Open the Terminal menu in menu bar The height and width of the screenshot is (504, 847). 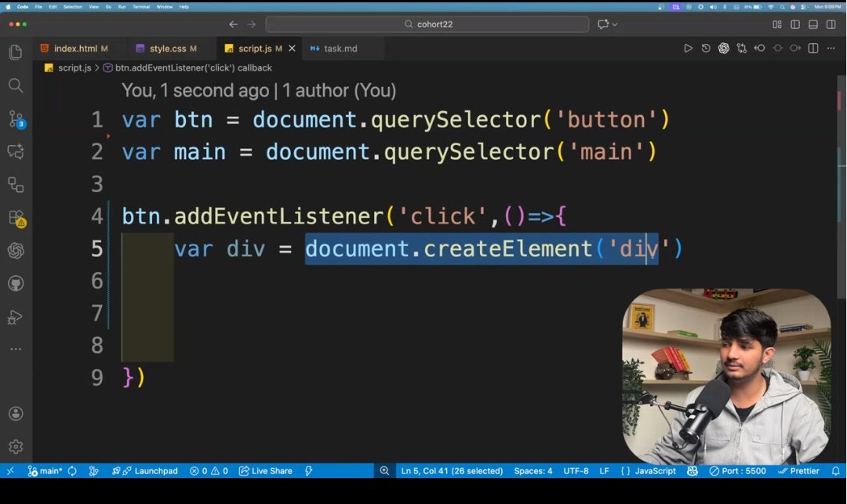pyautogui.click(x=141, y=7)
